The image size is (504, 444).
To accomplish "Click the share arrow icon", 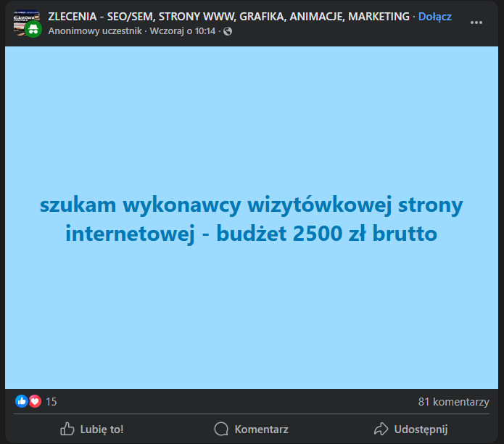I will [381, 429].
